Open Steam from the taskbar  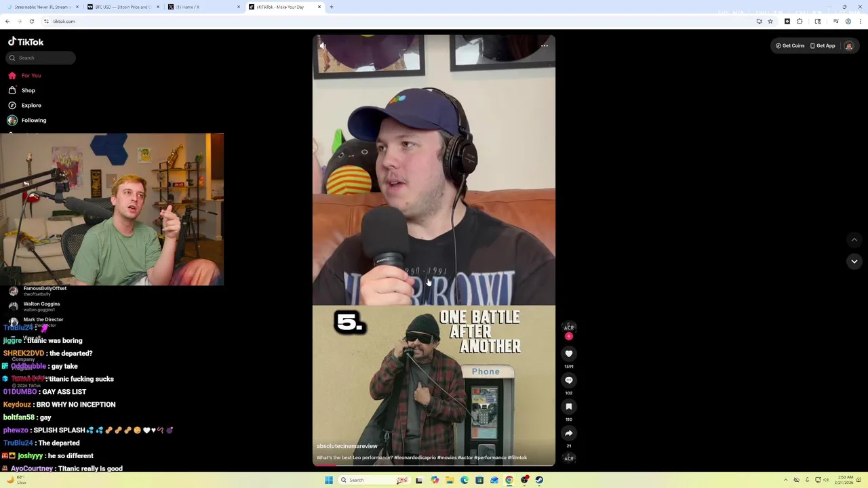539,480
